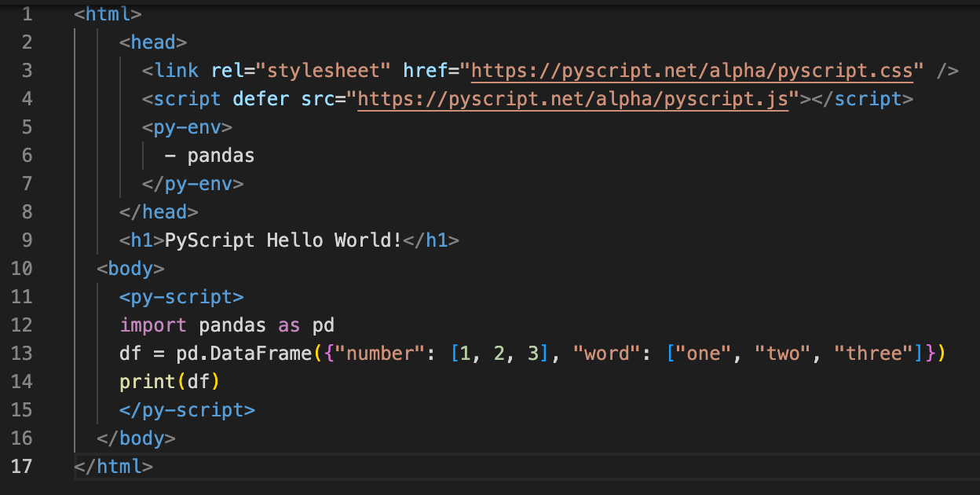Click the closing py-script tag

(187, 410)
